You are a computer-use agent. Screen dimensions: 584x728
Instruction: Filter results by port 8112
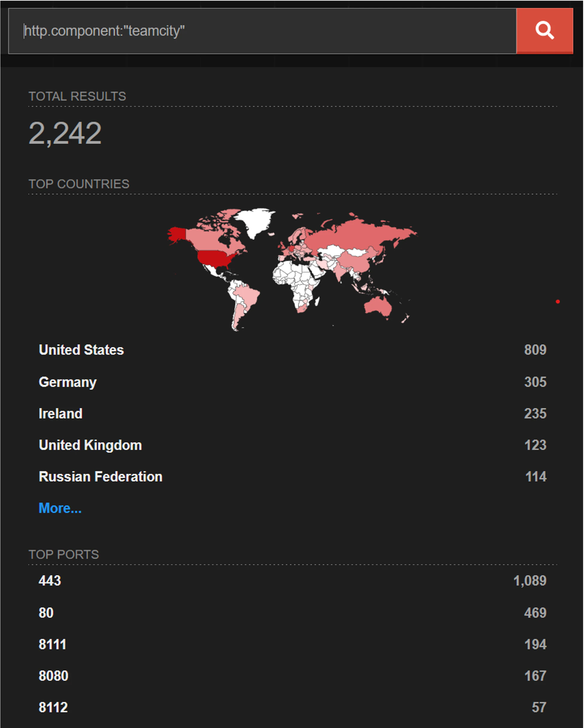[53, 707]
